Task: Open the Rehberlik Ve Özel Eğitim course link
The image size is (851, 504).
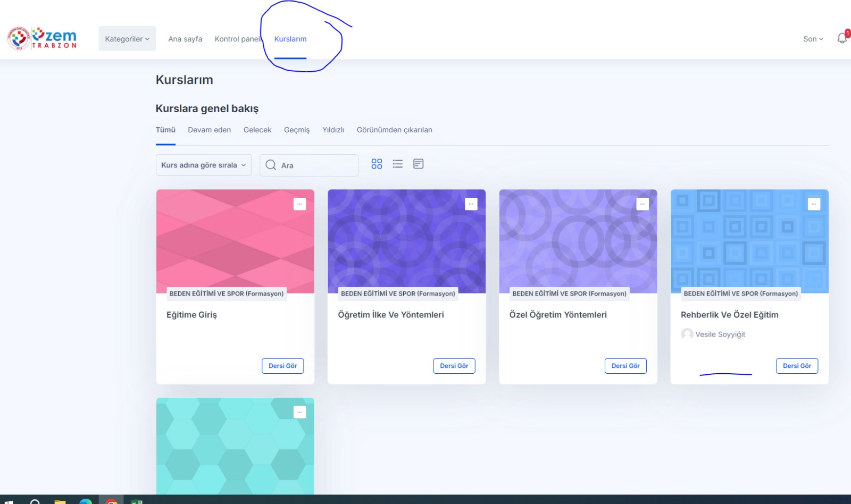Action: point(729,315)
